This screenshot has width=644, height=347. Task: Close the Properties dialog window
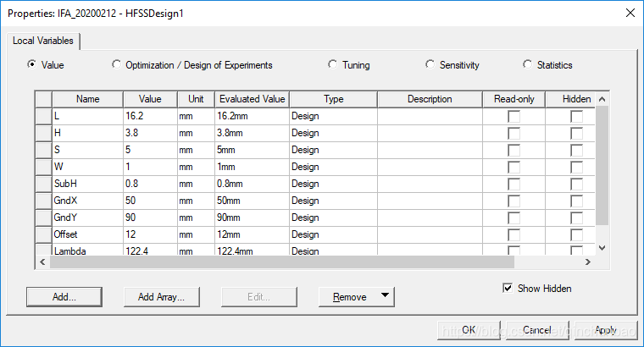[629, 12]
